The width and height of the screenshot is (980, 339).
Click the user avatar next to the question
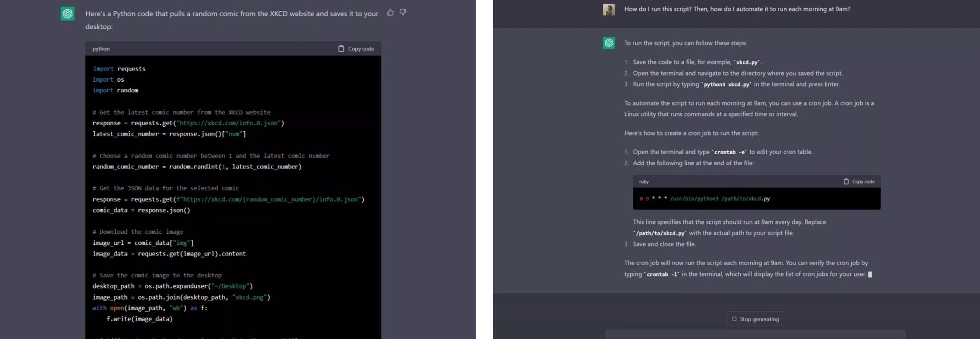coord(609,10)
